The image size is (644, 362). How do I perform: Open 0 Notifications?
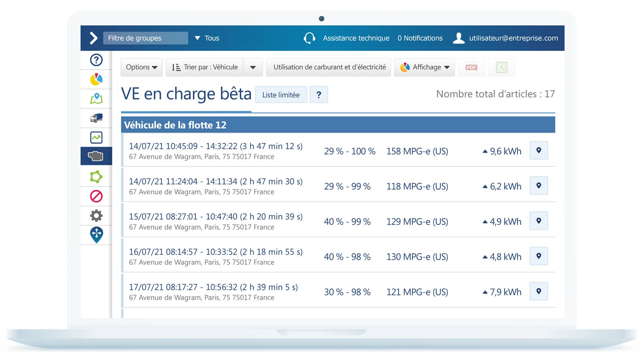(x=420, y=38)
